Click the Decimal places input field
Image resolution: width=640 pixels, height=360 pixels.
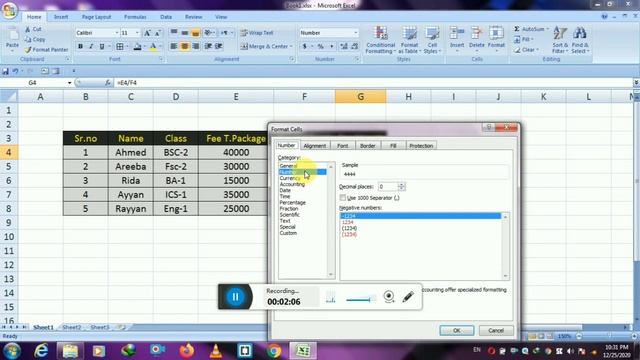(387, 187)
